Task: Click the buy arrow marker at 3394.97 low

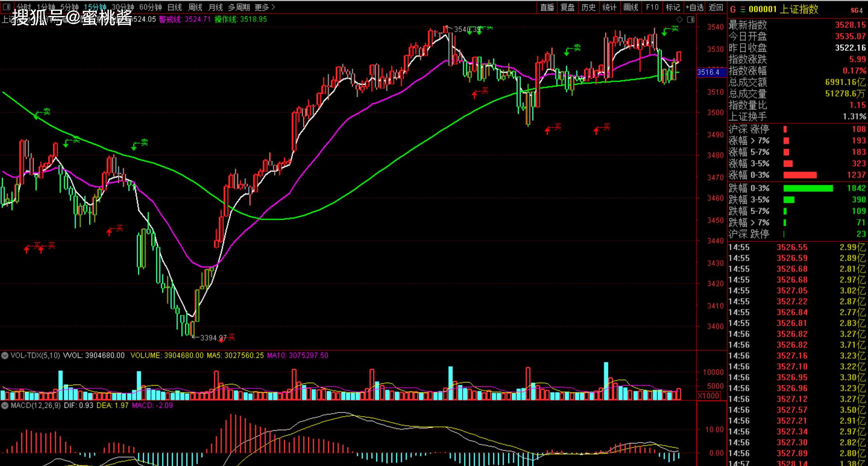Action: pyautogui.click(x=221, y=340)
